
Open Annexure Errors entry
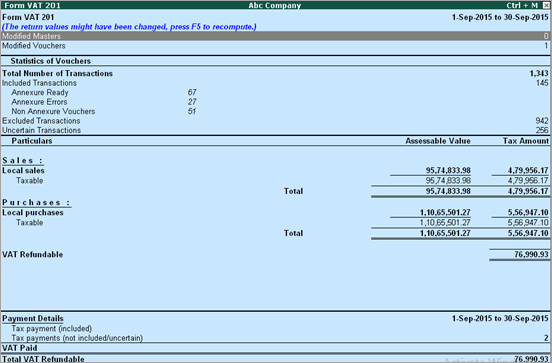[x=104, y=102]
